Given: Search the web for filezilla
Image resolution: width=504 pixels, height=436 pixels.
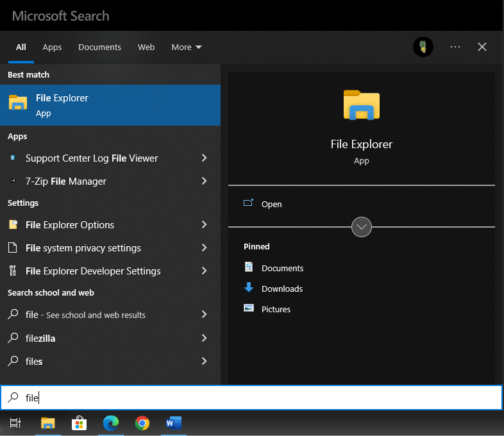Looking at the screenshot, I should click(x=110, y=339).
